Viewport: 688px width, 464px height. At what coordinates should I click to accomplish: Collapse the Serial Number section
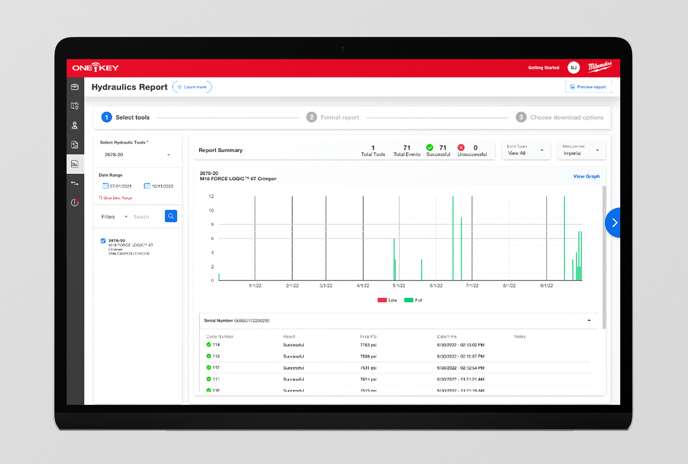(x=589, y=320)
